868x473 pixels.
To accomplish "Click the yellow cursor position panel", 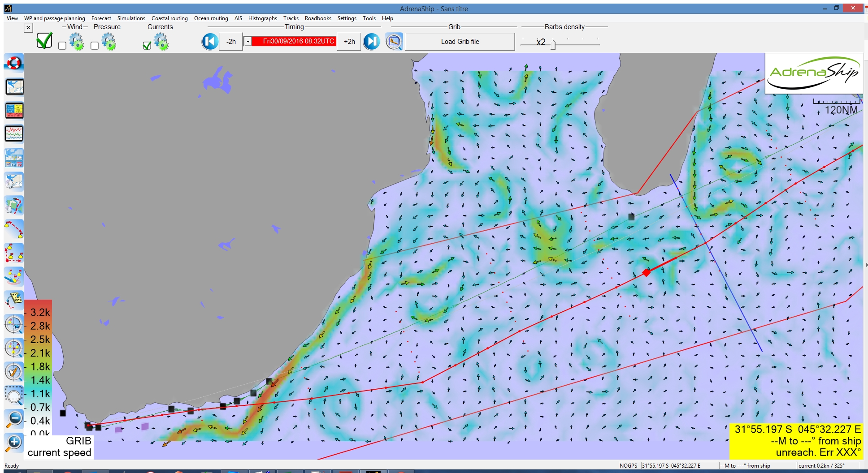I will click(x=796, y=441).
